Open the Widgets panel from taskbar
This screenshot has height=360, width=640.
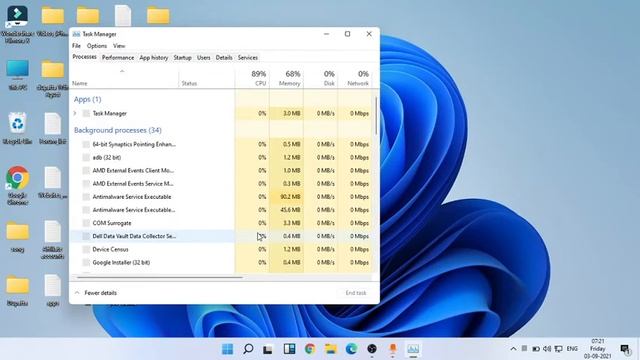click(x=289, y=349)
